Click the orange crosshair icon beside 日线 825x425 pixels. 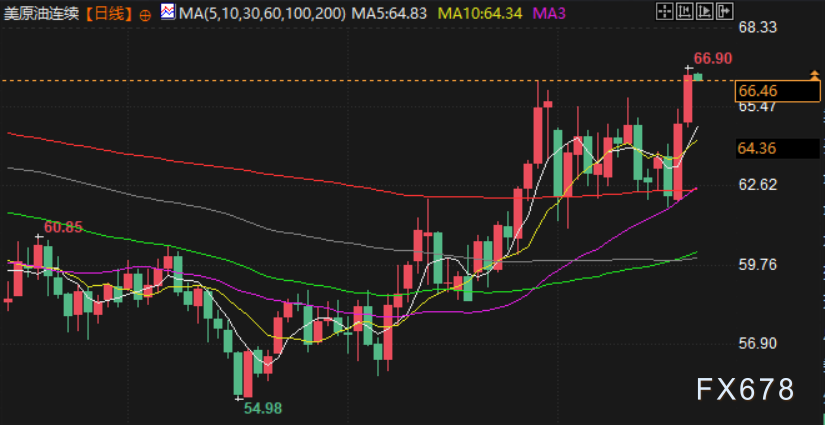click(146, 14)
